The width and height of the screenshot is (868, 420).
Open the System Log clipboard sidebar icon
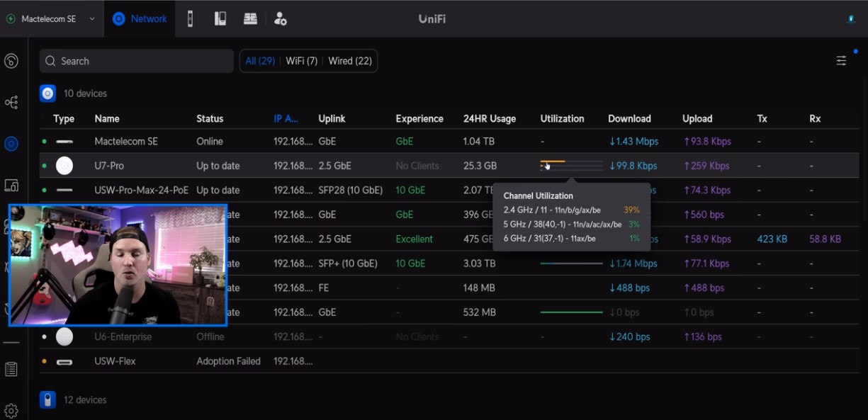click(11, 369)
